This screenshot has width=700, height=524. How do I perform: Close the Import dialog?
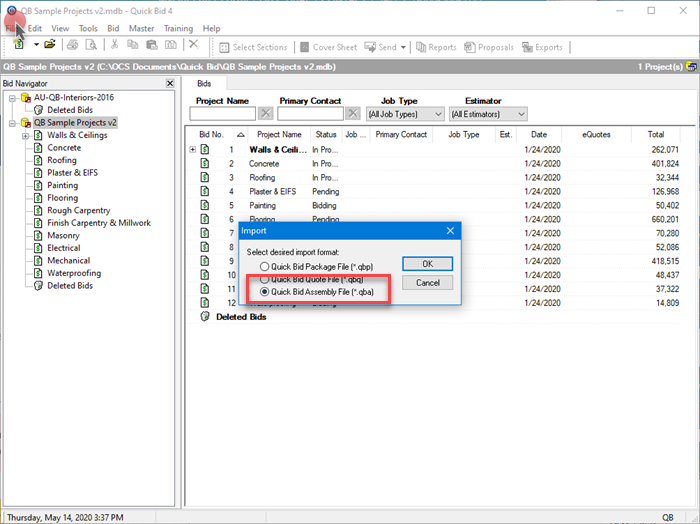pyautogui.click(x=450, y=231)
